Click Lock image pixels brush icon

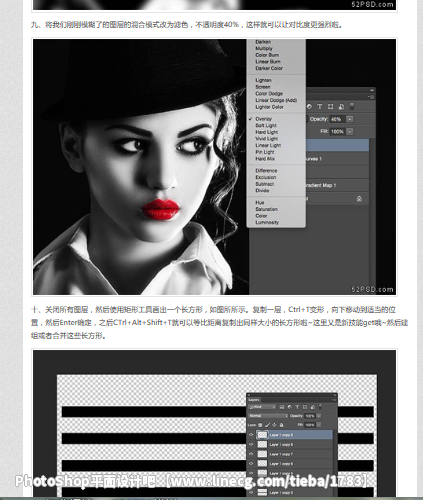coord(268,425)
